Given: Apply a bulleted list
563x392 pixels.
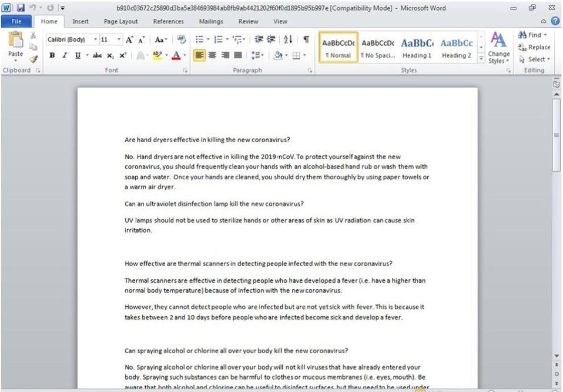Looking at the screenshot, I should click(199, 39).
